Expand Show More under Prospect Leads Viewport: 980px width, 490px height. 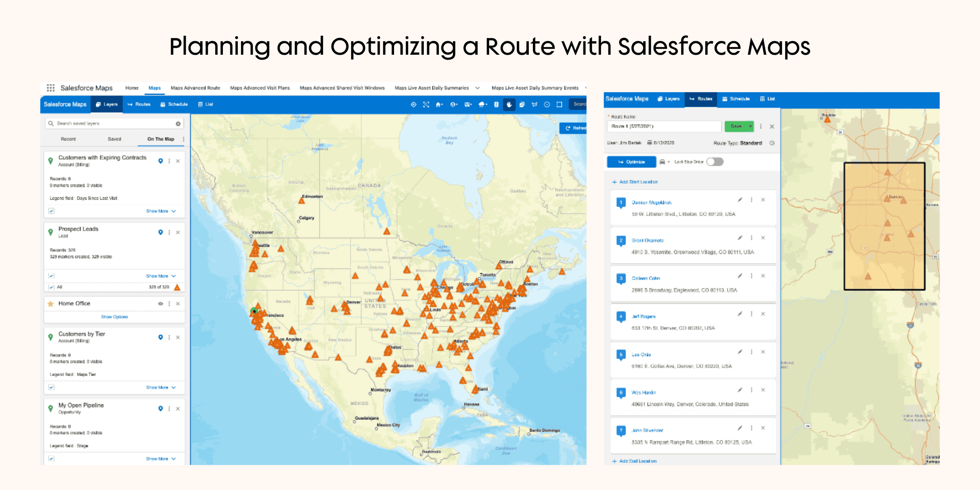click(161, 276)
